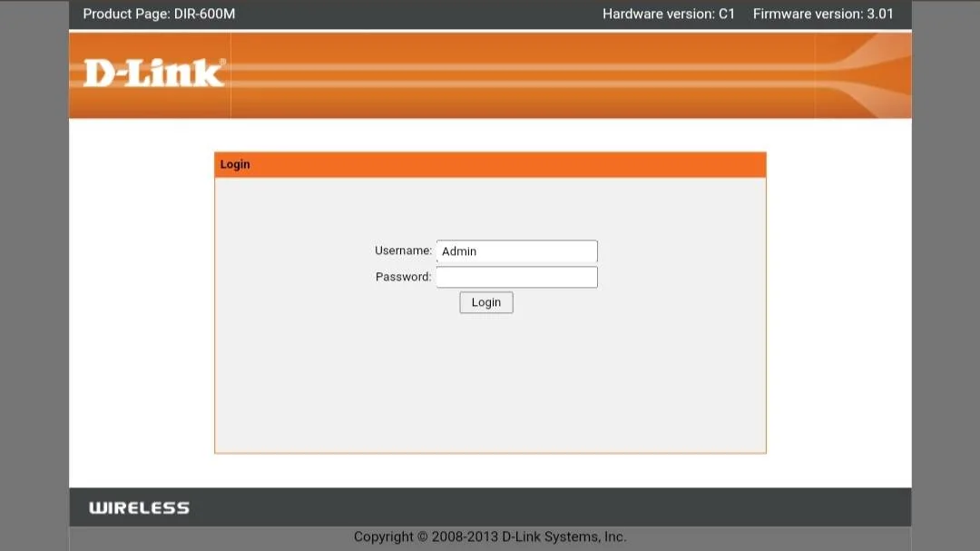Click the Password input field
The height and width of the screenshot is (551, 980).
coord(517,277)
